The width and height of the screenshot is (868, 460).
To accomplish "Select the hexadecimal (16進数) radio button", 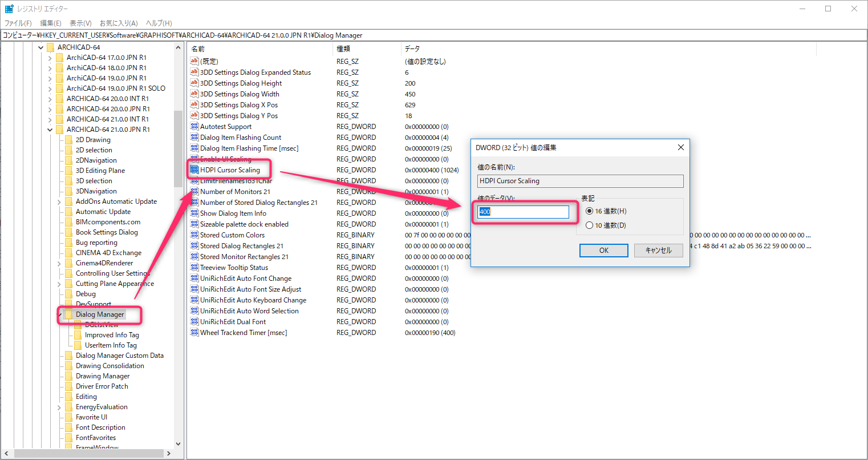I will point(589,211).
